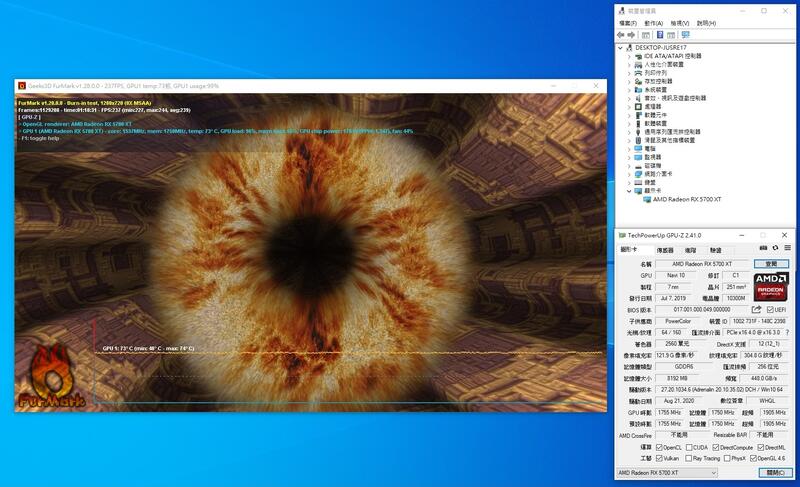Expand the 監視器 (monitors) category chevron
Screen dimensions: 800x487
(629, 157)
